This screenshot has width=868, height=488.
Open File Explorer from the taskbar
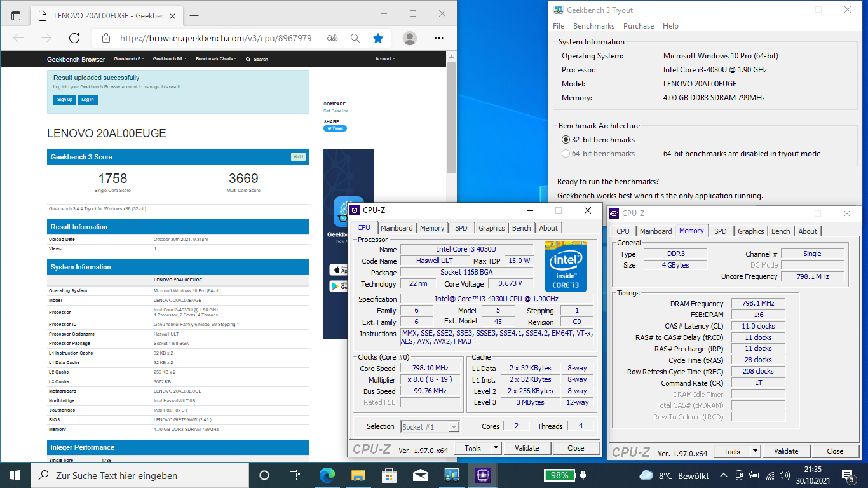coord(358,475)
